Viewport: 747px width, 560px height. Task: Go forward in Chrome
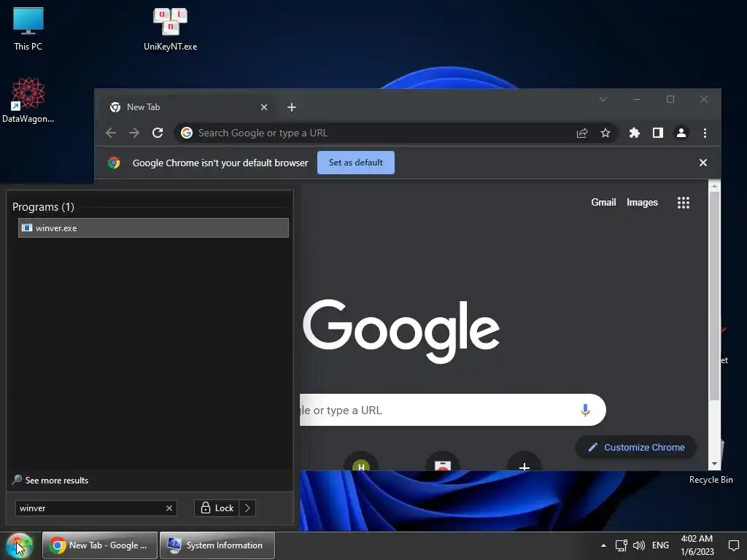(134, 133)
